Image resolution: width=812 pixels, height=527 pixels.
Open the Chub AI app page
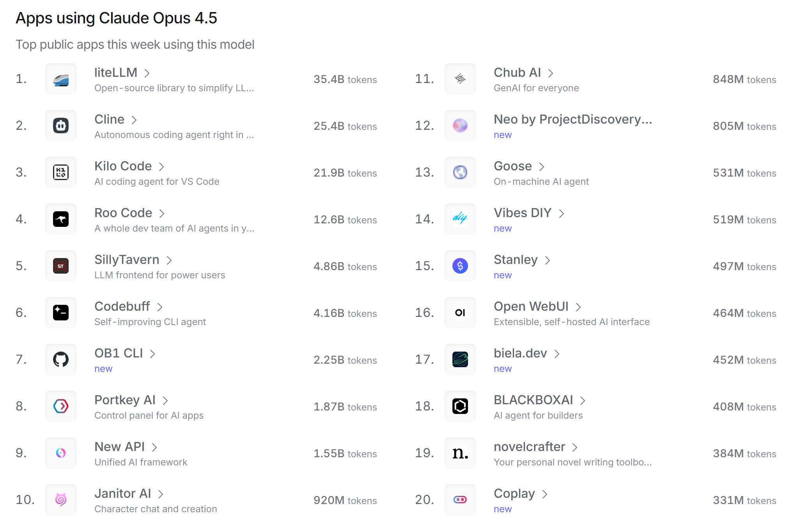[517, 73]
